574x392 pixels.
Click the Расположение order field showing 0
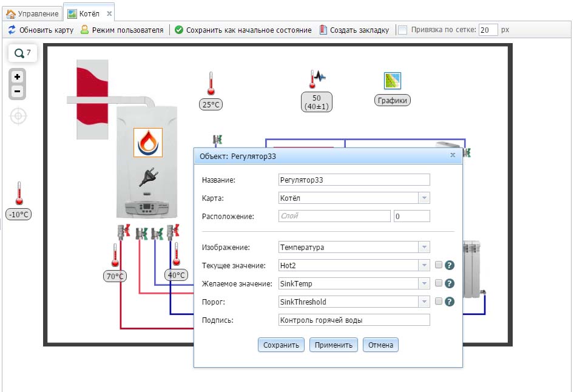click(x=412, y=216)
